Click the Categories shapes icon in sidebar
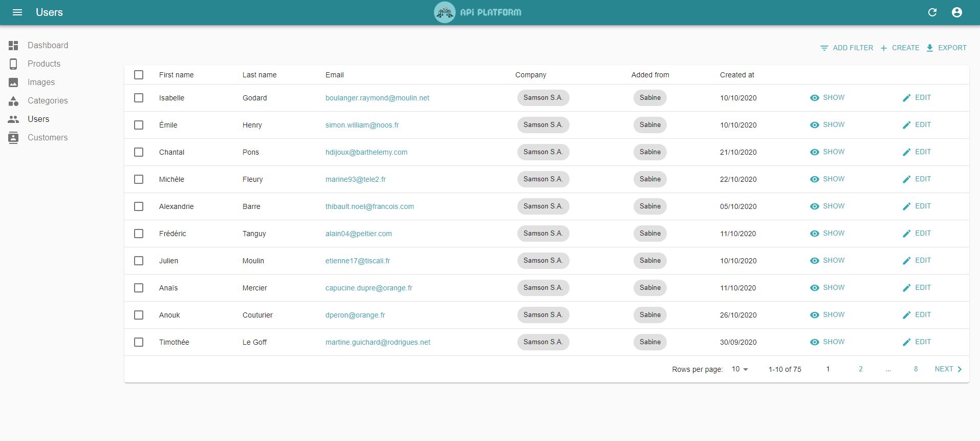Screen dimensions: 980x441 (x=14, y=101)
